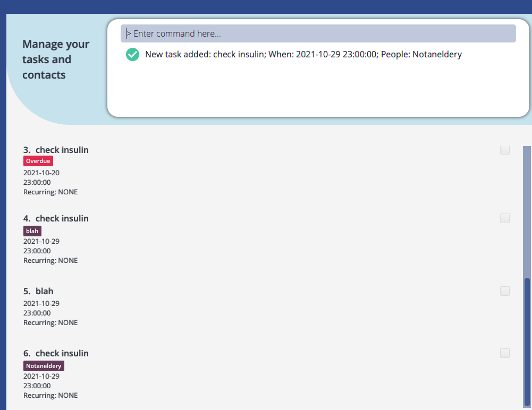Click the date 2021-10-29 on task 5

tap(41, 303)
